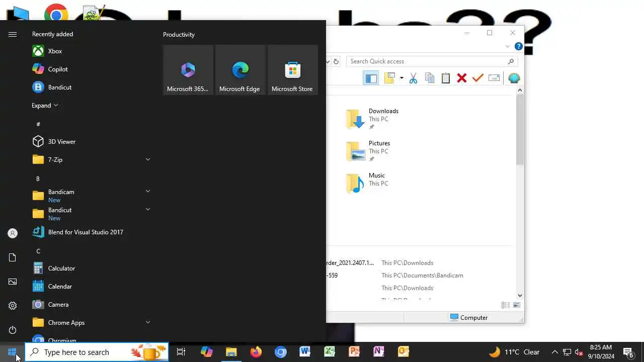The width and height of the screenshot is (644, 362).
Task: Open Microsoft Store tile
Action: 293,70
